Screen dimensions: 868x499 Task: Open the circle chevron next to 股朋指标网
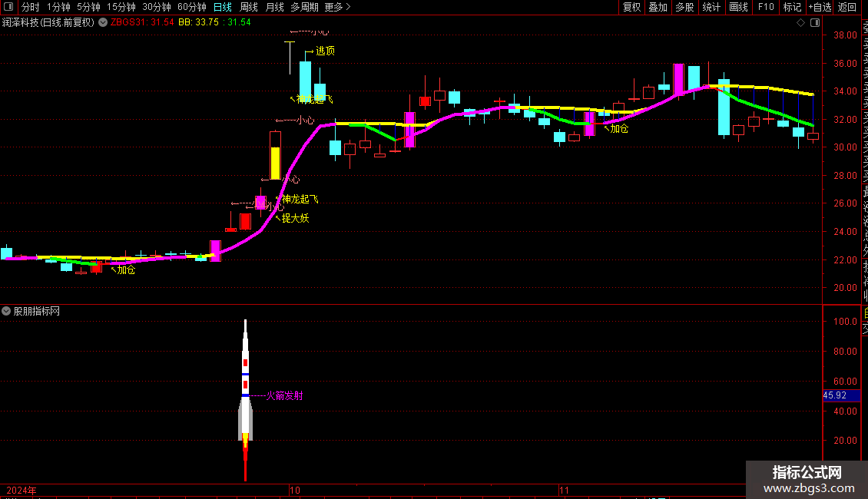(x=6, y=312)
